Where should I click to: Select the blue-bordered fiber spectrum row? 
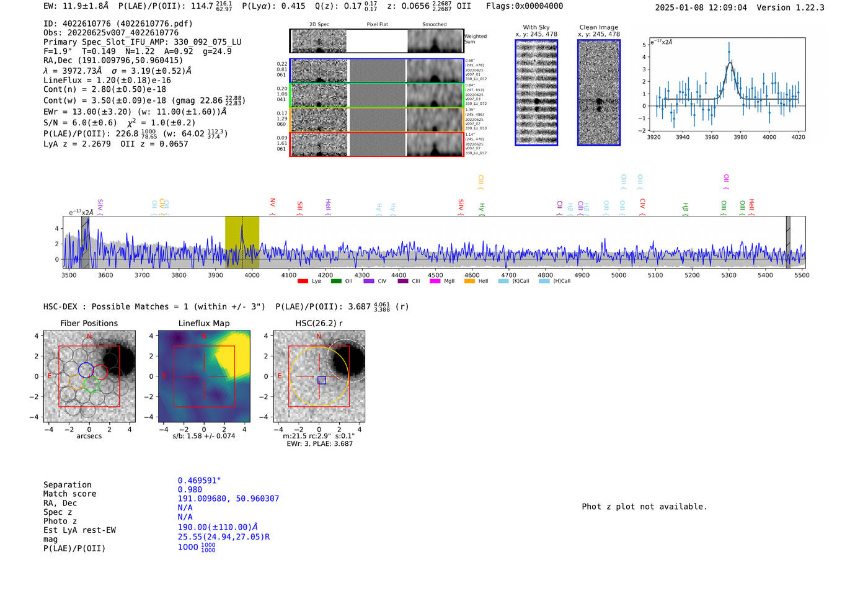[x=376, y=71]
